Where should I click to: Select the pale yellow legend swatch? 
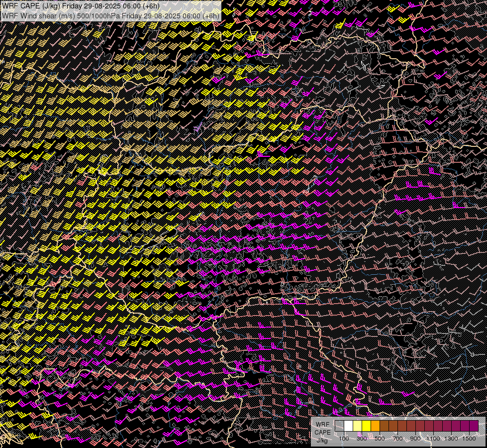coord(358,426)
